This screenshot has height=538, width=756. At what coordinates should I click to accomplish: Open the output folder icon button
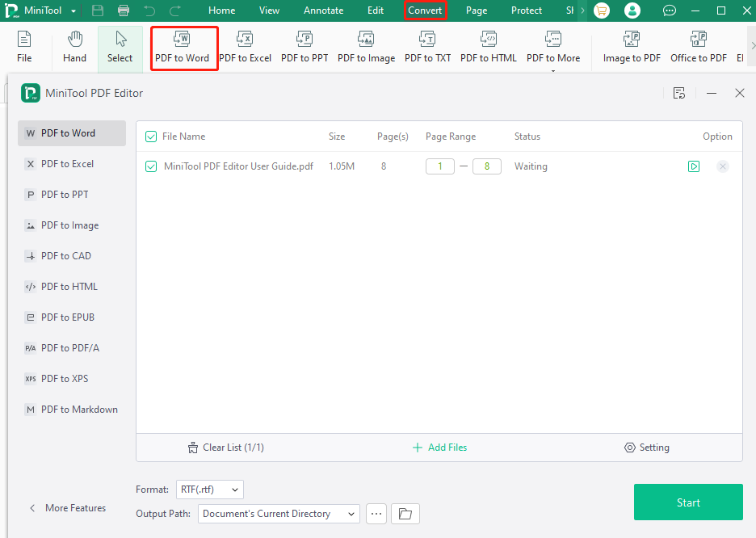point(405,514)
